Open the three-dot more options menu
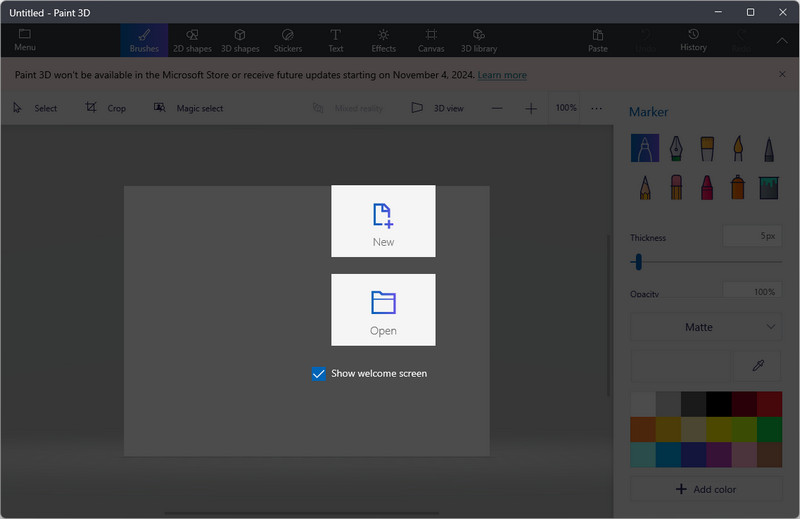Image resolution: width=800 pixels, height=519 pixels. pyautogui.click(x=596, y=108)
